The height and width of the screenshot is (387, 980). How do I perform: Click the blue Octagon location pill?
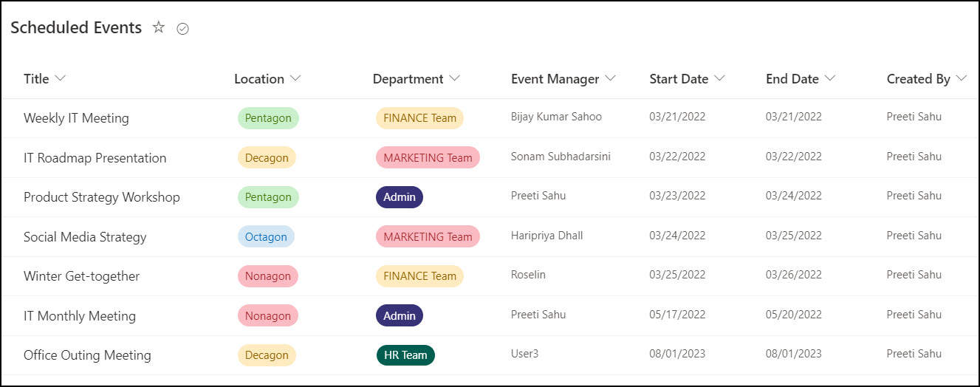coord(266,237)
